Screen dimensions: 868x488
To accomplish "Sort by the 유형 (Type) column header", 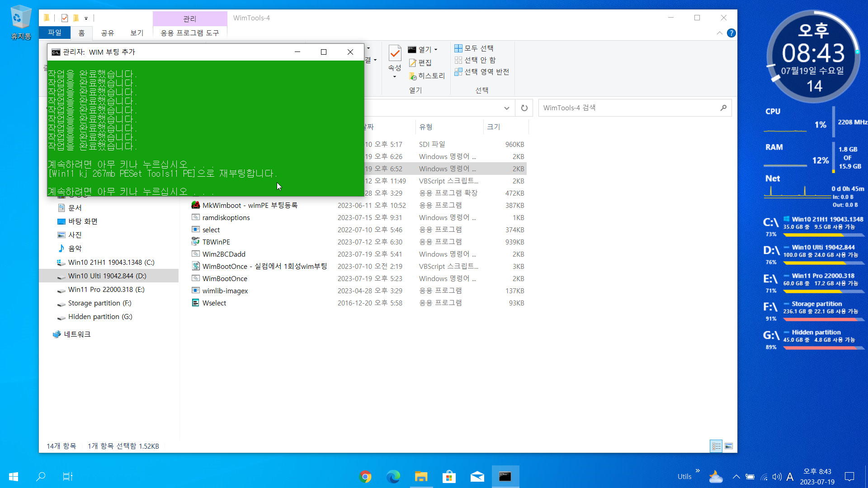I will (x=449, y=127).
